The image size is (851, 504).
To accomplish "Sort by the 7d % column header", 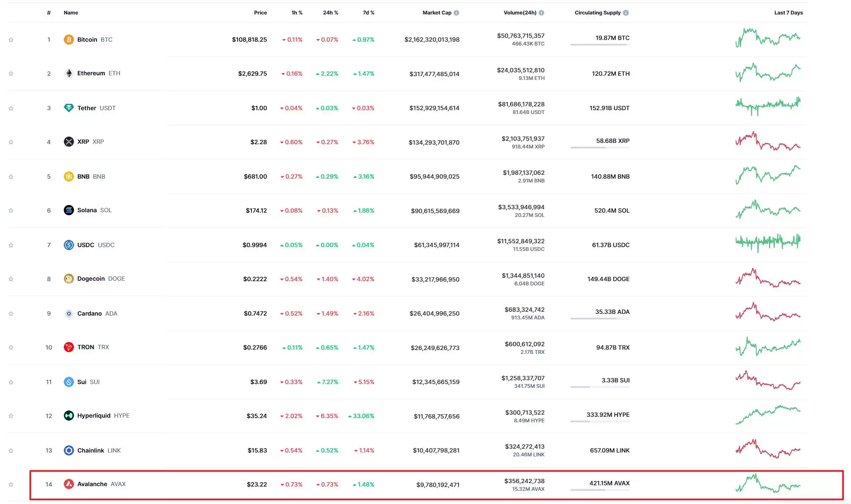I will (368, 13).
